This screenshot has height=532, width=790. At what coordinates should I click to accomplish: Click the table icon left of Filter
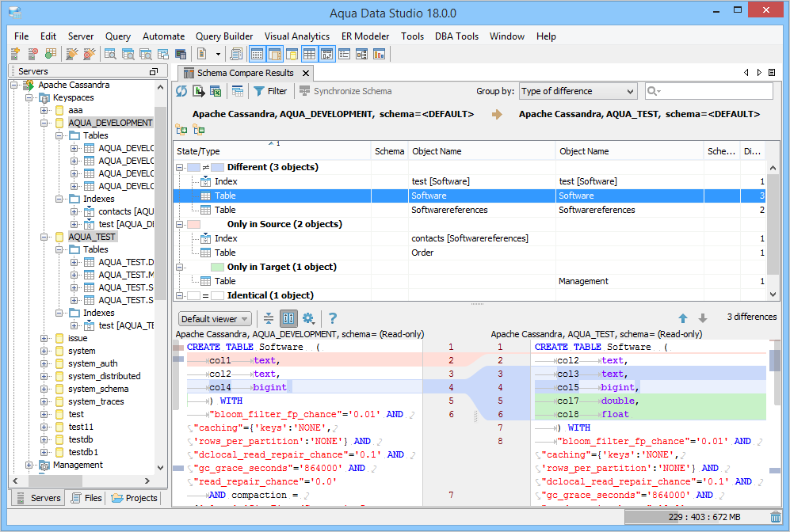pyautogui.click(x=238, y=91)
